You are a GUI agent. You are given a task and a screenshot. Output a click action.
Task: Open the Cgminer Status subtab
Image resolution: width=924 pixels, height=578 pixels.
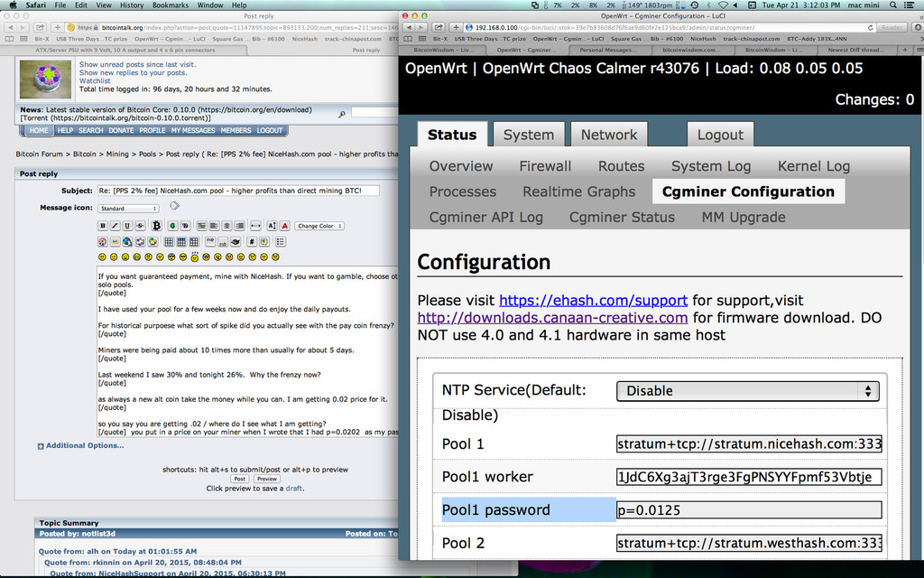(x=622, y=217)
